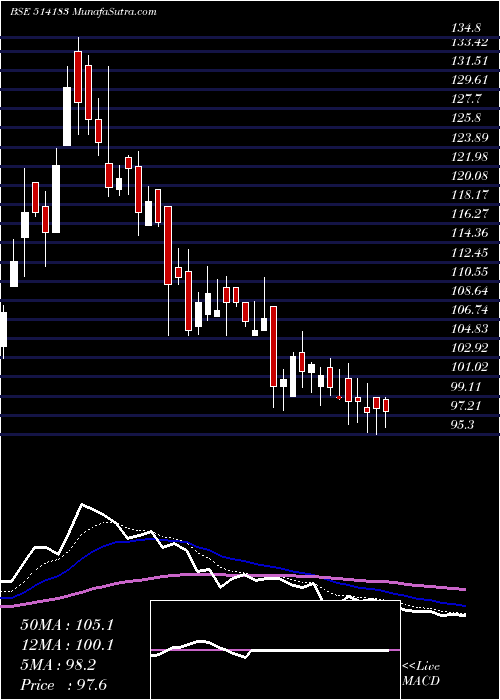Click the 112.45 price axis label

[x=471, y=252]
